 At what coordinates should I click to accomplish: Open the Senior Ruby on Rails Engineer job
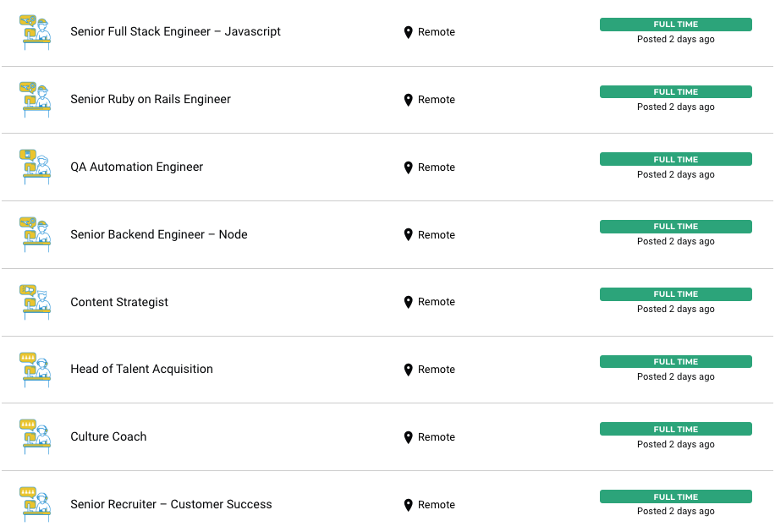(151, 99)
